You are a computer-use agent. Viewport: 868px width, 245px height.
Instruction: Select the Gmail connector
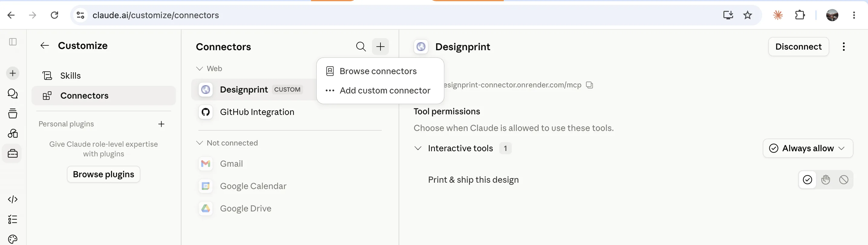coord(290,164)
